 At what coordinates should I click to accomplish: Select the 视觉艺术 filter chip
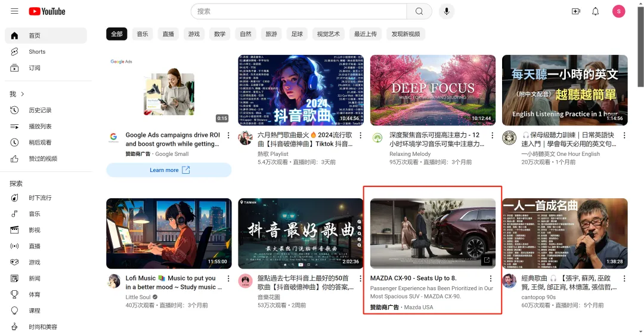(x=328, y=34)
